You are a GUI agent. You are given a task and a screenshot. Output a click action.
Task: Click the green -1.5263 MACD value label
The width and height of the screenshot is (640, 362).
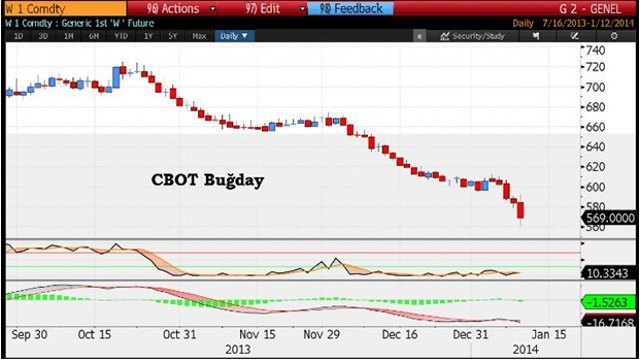609,302
